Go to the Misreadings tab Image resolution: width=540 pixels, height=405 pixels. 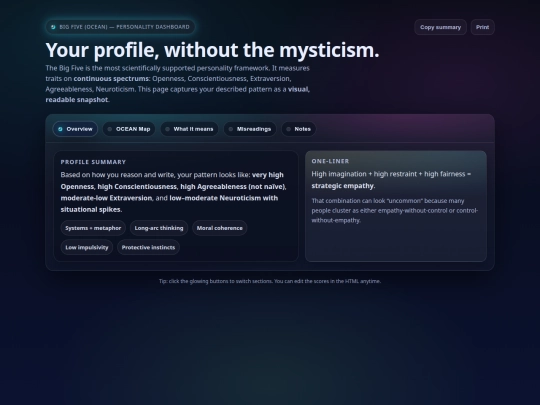point(250,129)
